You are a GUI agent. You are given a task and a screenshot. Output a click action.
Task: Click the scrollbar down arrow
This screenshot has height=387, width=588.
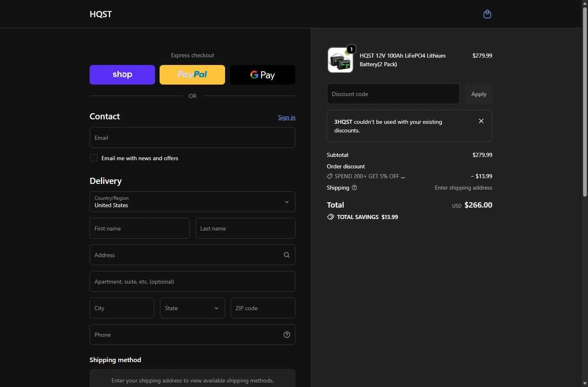point(585,383)
